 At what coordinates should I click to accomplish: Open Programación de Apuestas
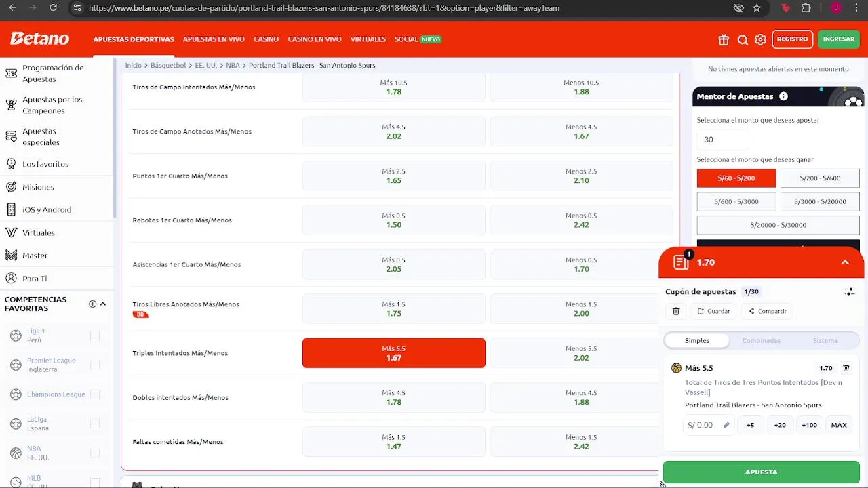point(52,73)
